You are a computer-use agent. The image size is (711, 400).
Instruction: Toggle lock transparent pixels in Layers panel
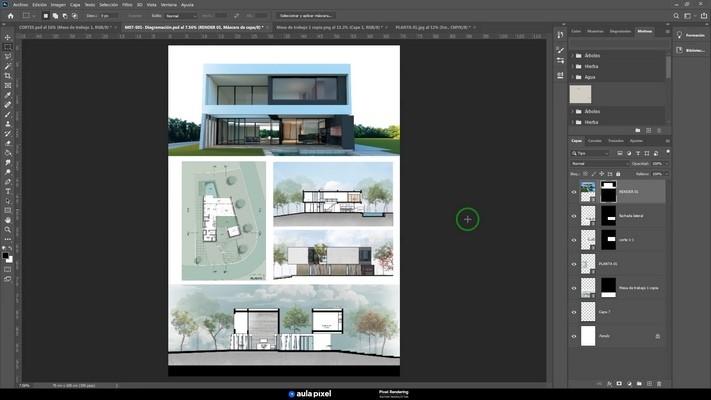(585, 174)
